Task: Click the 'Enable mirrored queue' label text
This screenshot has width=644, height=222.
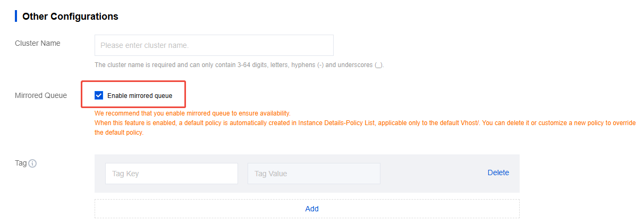Action: (x=140, y=96)
